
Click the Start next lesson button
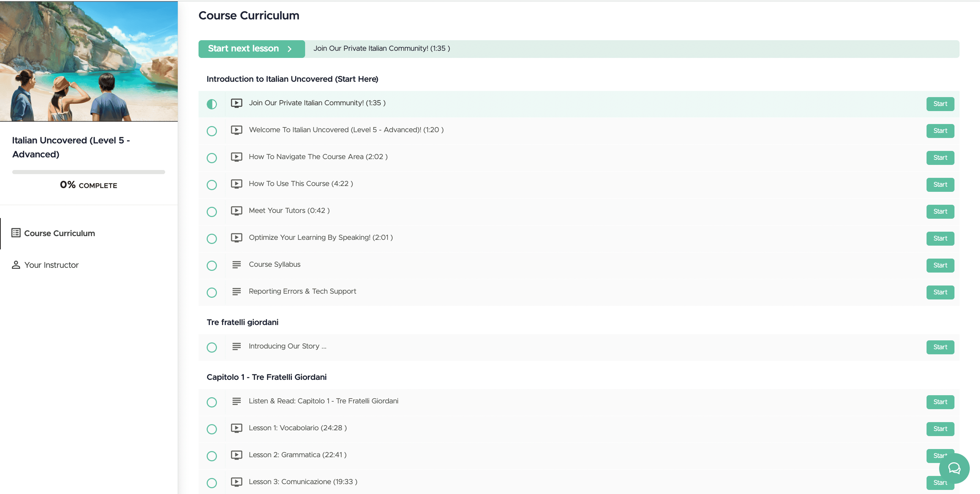251,49
